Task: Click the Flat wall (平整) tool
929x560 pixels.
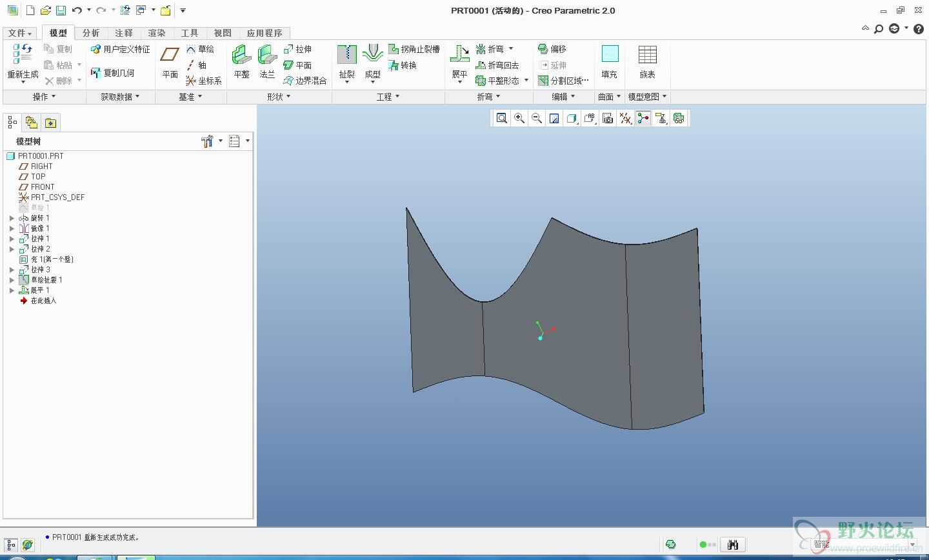Action: click(241, 62)
